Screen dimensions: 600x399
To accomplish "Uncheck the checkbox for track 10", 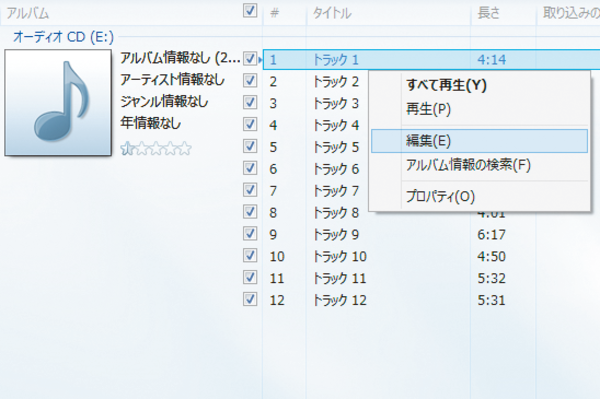I will pos(250,255).
